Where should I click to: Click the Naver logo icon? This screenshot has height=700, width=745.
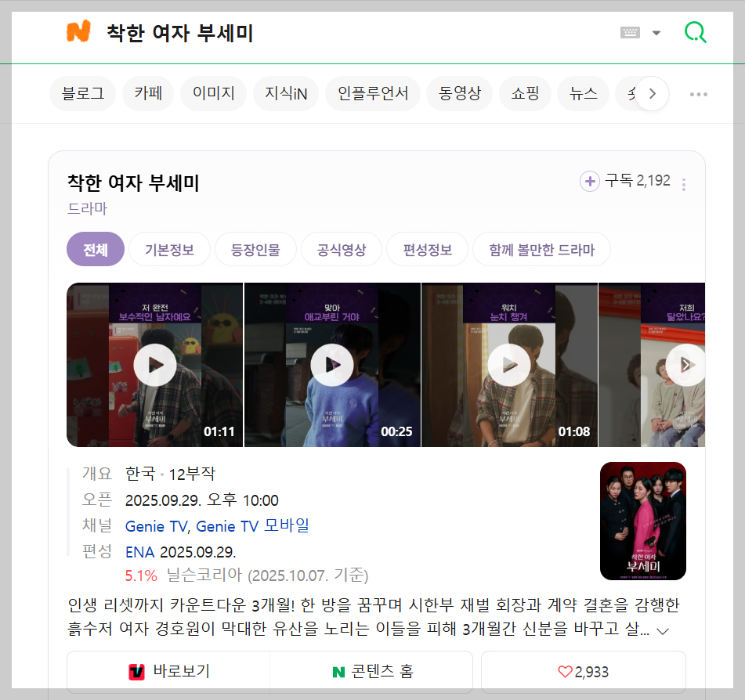coord(78,31)
